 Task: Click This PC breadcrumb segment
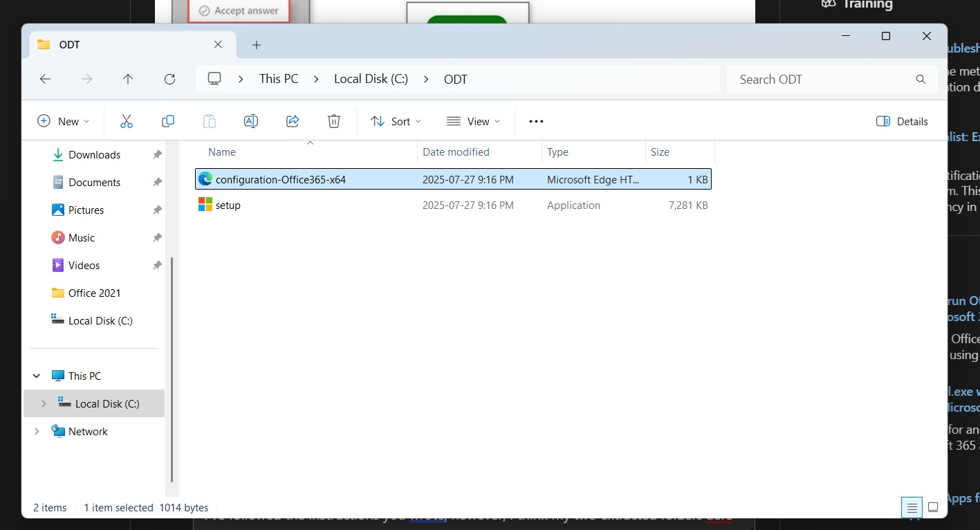pyautogui.click(x=279, y=79)
